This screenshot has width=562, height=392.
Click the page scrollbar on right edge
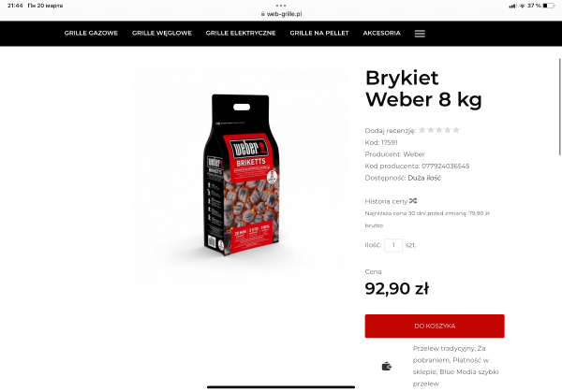pos(559,107)
